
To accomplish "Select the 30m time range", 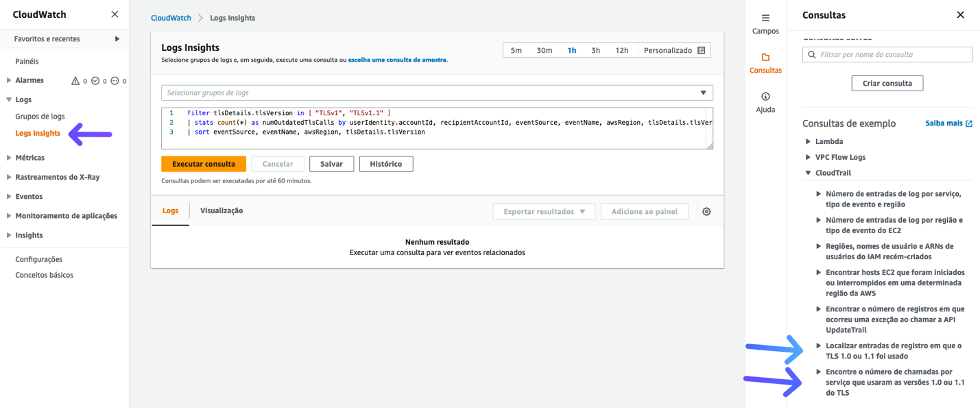I will click(x=545, y=50).
